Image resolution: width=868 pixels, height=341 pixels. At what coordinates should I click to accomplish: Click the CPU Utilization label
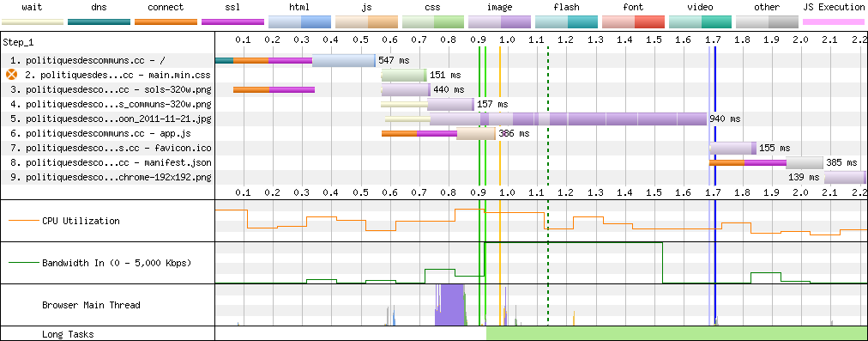[x=81, y=221]
